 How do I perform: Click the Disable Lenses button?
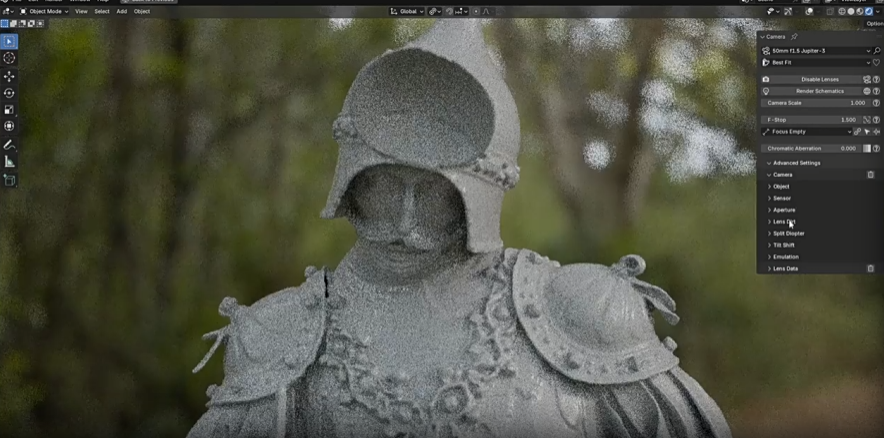[819, 79]
